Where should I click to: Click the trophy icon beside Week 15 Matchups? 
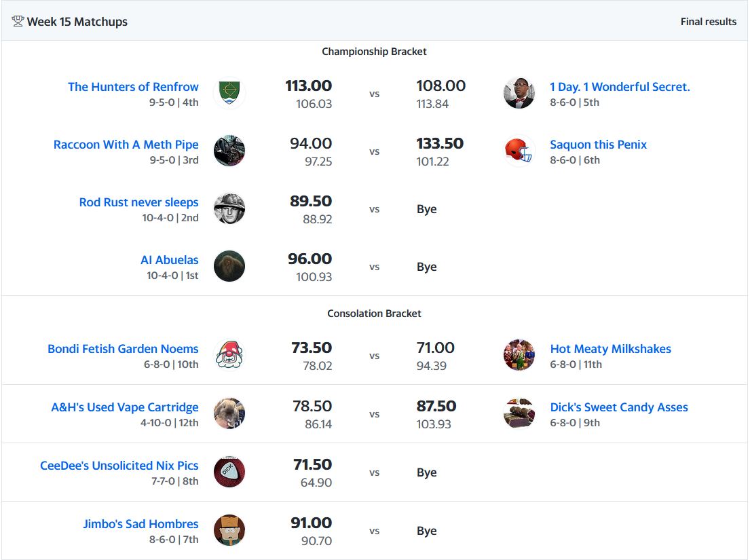coord(18,22)
